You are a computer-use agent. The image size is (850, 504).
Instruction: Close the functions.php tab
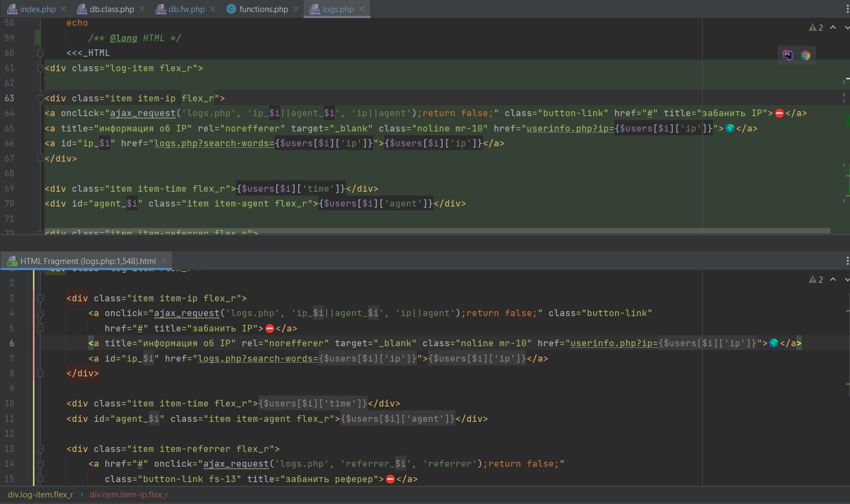296,9
